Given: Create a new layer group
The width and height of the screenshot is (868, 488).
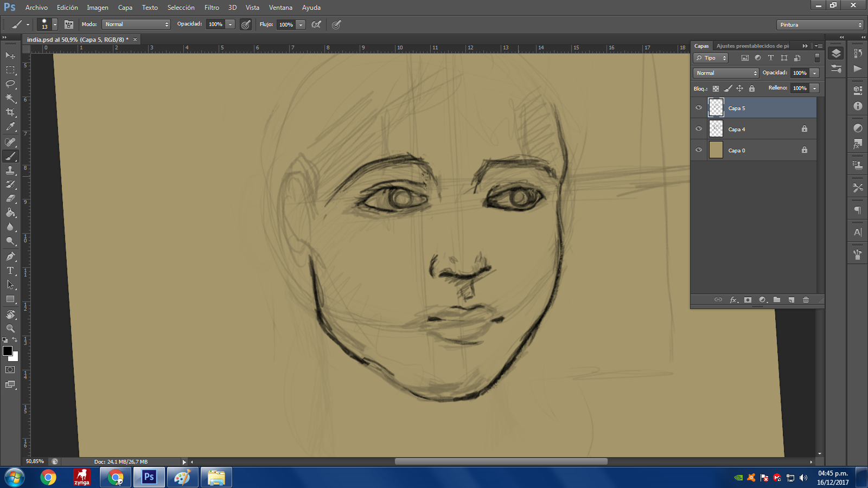Looking at the screenshot, I should pyautogui.click(x=777, y=300).
